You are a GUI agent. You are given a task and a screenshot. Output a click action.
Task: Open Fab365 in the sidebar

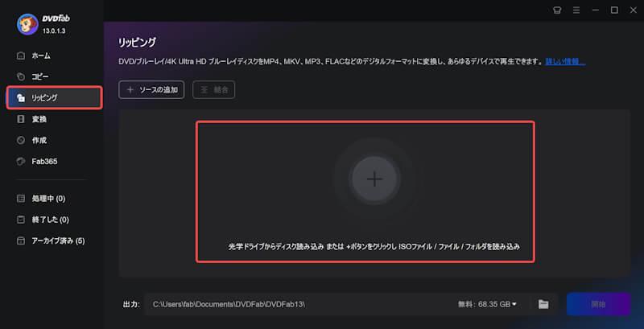37,162
